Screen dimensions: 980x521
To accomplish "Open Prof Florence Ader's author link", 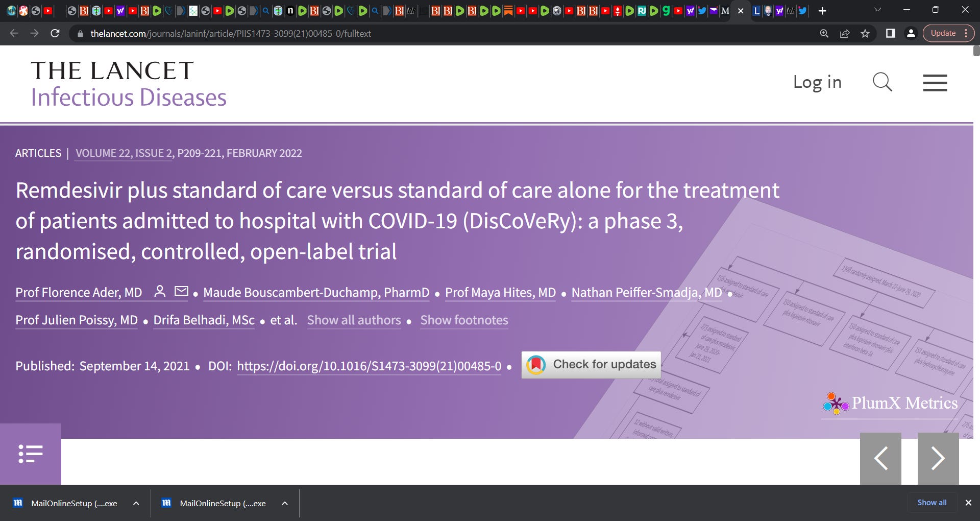I will click(79, 292).
